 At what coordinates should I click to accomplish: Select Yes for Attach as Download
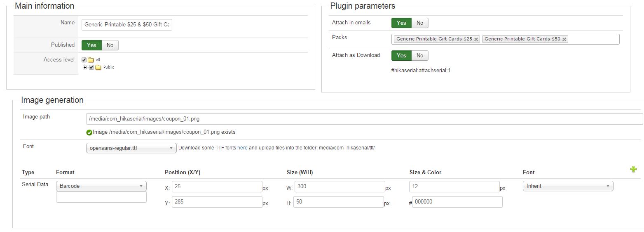pyautogui.click(x=401, y=55)
